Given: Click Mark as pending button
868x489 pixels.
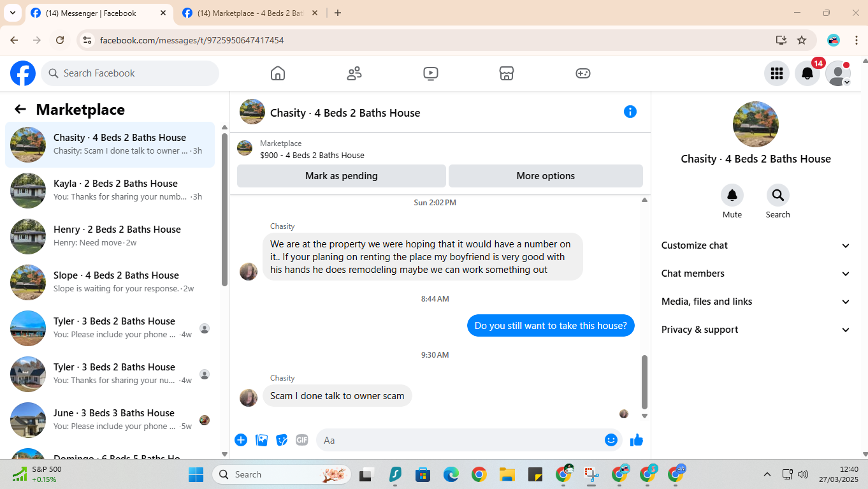Looking at the screenshot, I should (x=342, y=176).
